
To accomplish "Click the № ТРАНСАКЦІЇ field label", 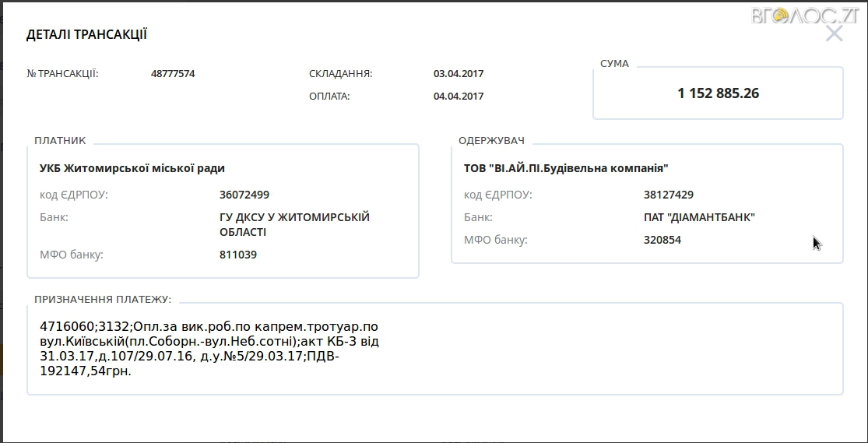I will 62,74.
